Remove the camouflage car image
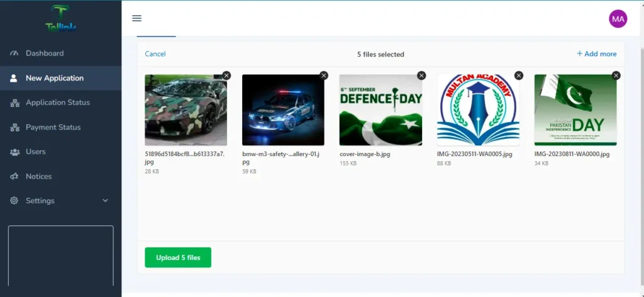This screenshot has height=297, width=644. coord(226,76)
